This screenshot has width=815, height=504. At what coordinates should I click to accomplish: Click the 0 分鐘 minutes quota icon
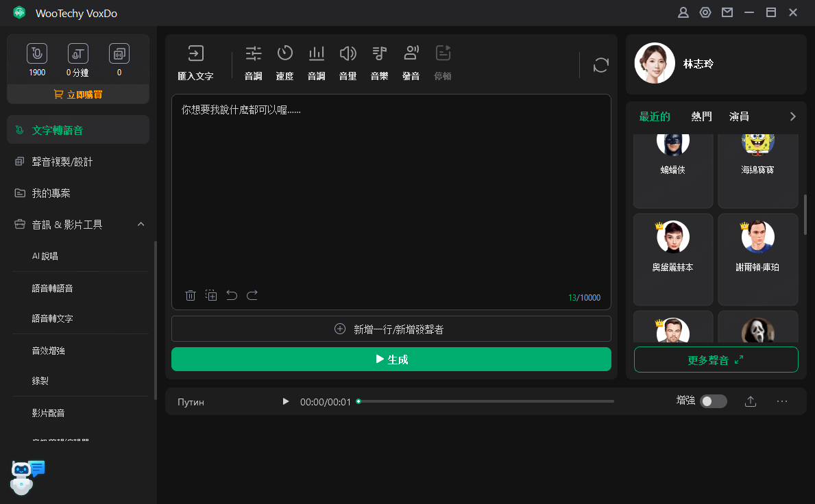point(78,53)
